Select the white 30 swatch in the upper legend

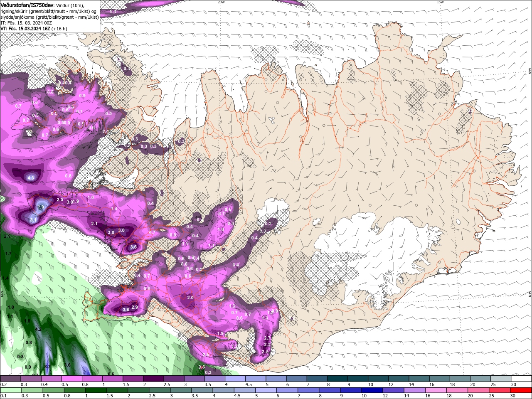(521, 379)
